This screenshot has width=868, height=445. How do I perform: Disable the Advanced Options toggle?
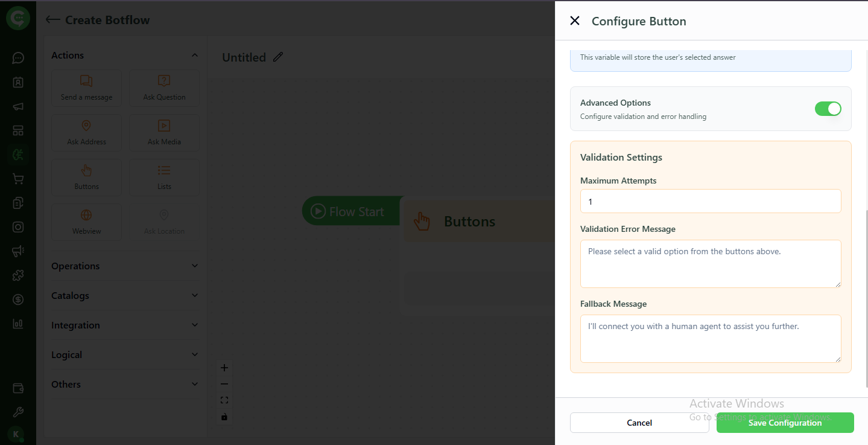pyautogui.click(x=828, y=109)
